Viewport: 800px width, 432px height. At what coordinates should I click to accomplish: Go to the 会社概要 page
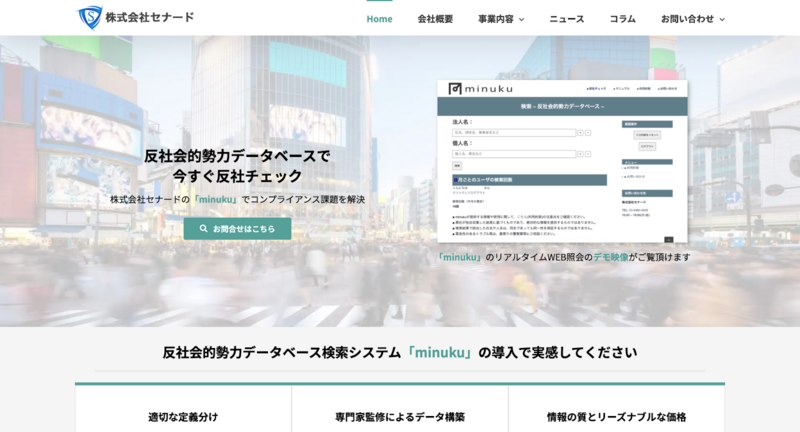pos(435,19)
